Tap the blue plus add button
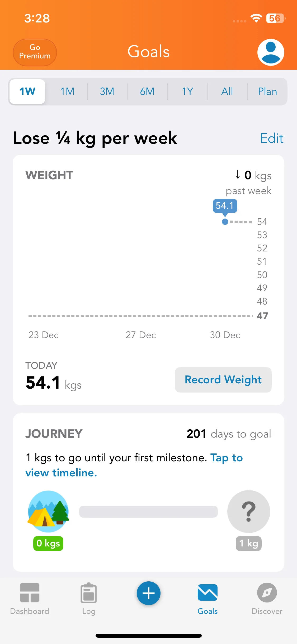Viewport: 297px width, 644px height. click(148, 593)
